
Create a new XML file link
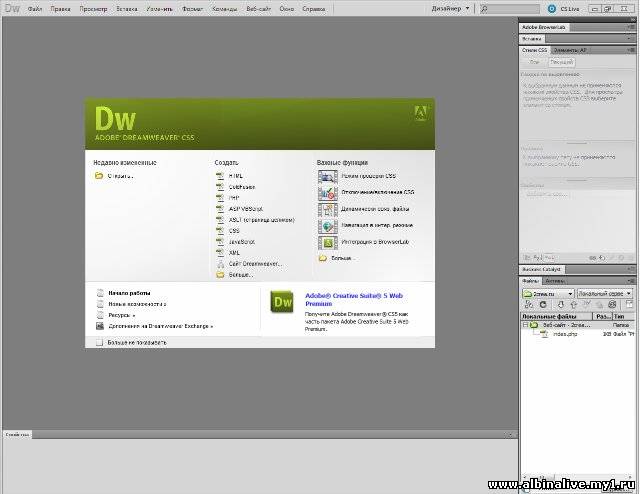(x=234, y=253)
